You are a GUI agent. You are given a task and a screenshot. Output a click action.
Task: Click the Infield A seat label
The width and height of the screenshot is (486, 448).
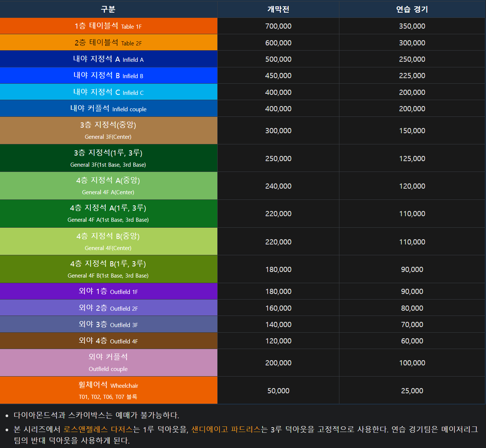(x=108, y=59)
